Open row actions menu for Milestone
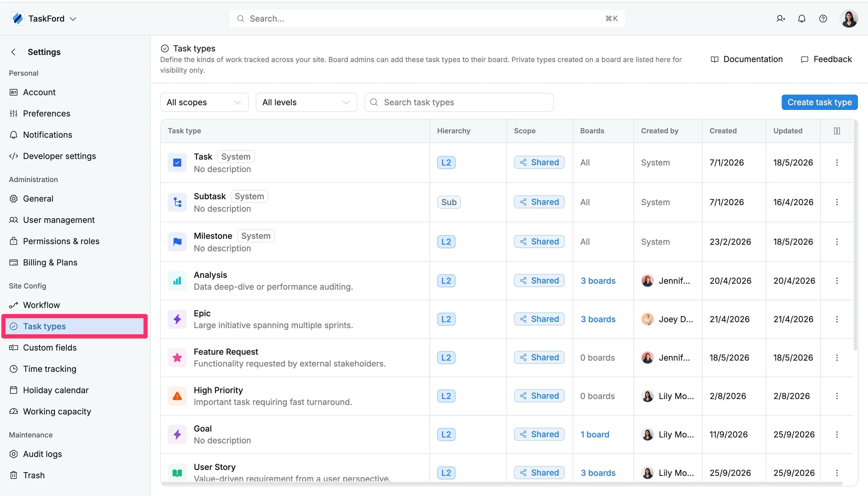 (837, 241)
